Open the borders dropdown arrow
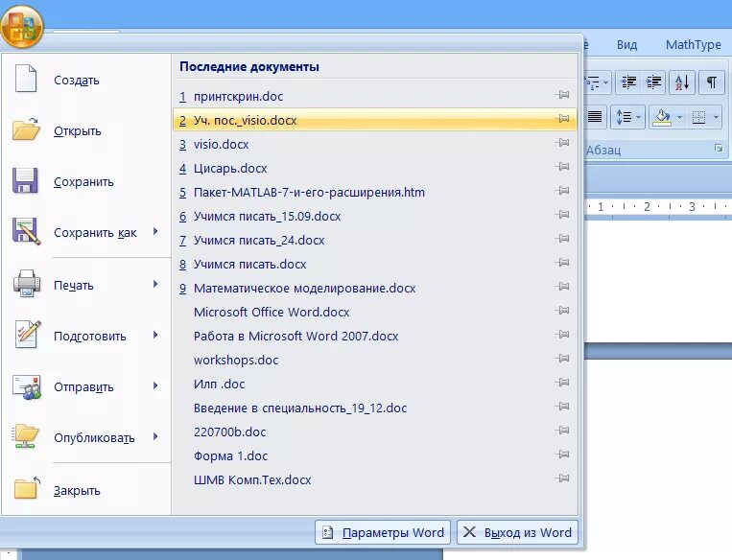 click(716, 117)
